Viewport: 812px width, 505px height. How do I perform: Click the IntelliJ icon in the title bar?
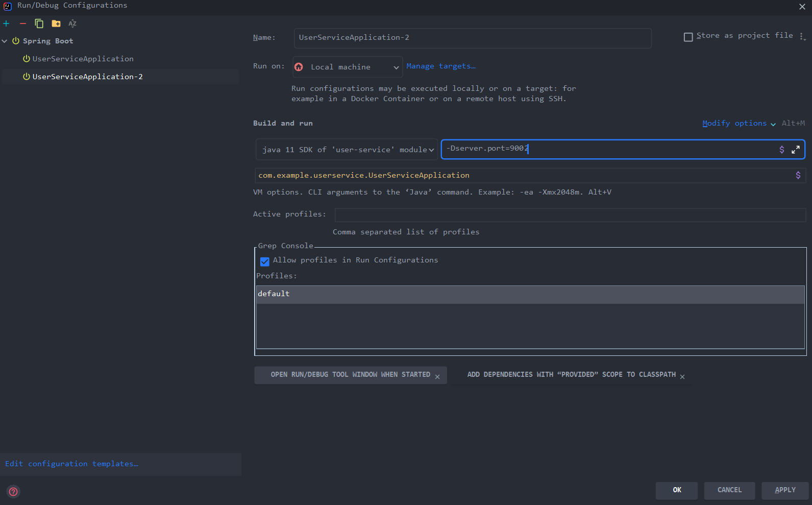pyautogui.click(x=8, y=6)
